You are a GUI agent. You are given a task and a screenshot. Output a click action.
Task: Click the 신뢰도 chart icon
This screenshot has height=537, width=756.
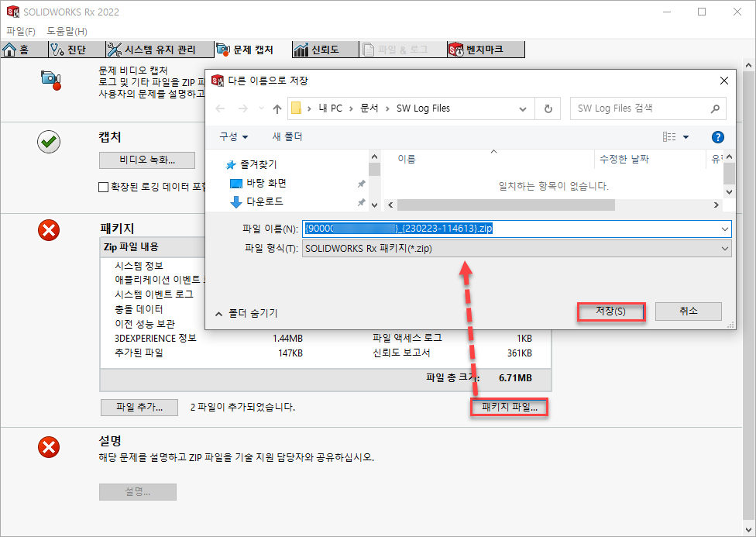(x=301, y=50)
